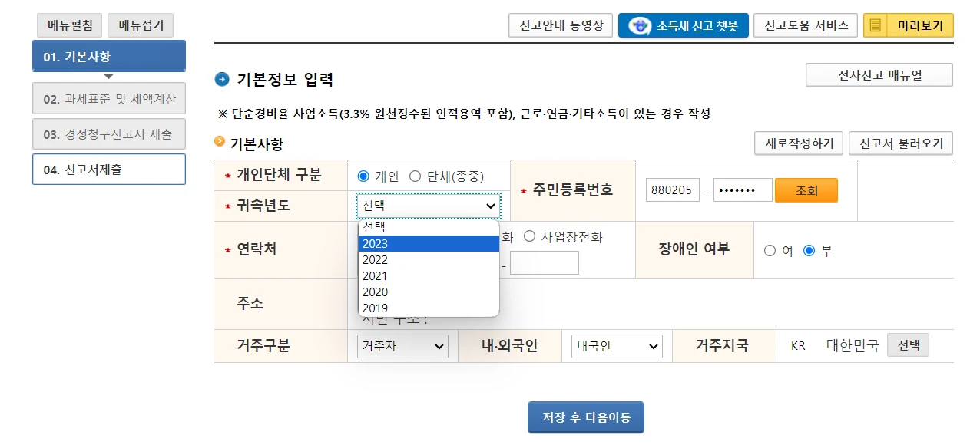Open the 04. 신고서제출 menu item
Image resolution: width=980 pixels, height=445 pixels.
109,170
